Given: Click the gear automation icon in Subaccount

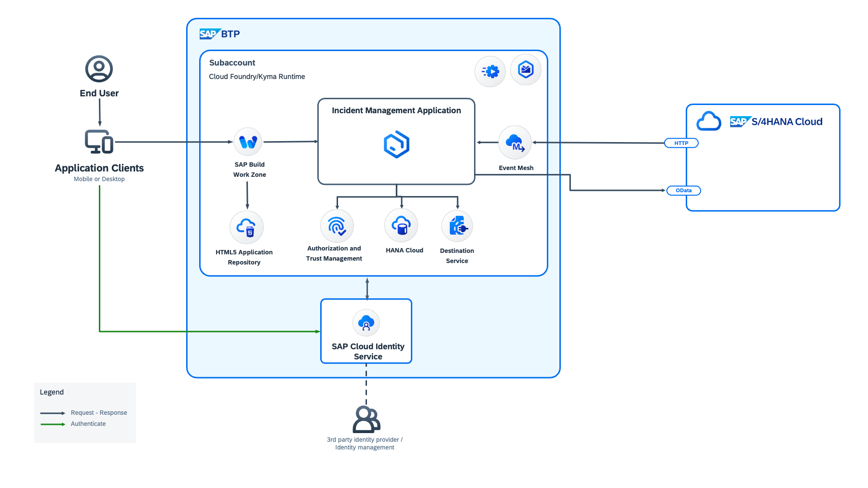Looking at the screenshot, I should pyautogui.click(x=490, y=72).
